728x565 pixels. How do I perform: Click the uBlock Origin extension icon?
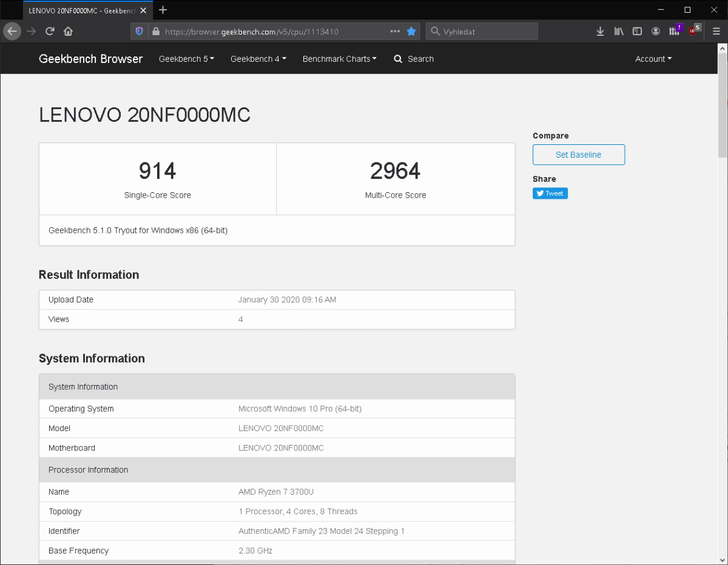click(x=694, y=32)
